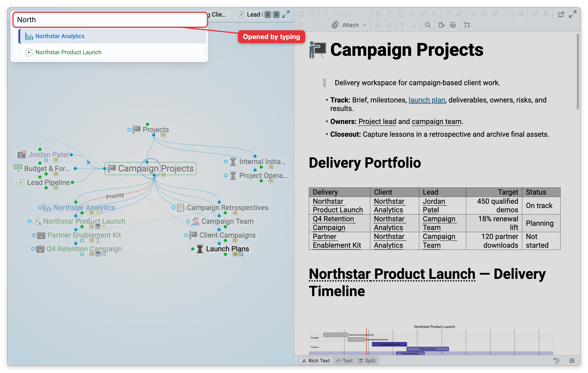Image resolution: width=588 pixels, height=373 pixels.
Task: Open find in note with the magnifier icon
Action: [428, 25]
